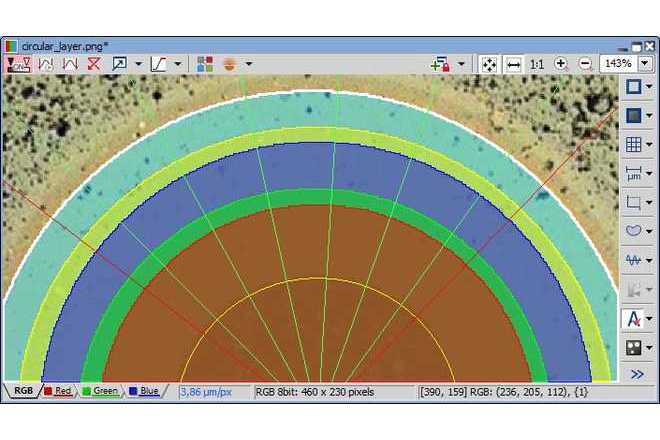This screenshot has width=660, height=440.
Task: Click the fit width double-arrow icon
Action: tap(513, 63)
